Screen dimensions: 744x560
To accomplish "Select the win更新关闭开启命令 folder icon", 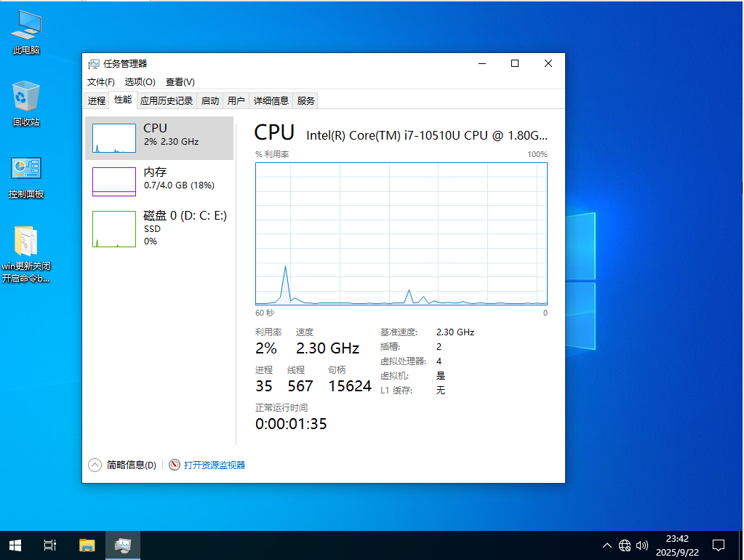I will [x=26, y=255].
